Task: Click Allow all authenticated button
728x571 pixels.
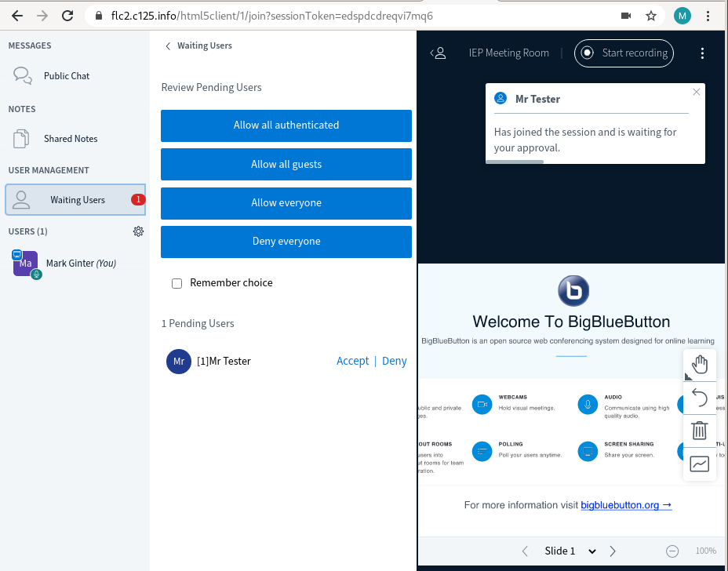Action: point(286,125)
